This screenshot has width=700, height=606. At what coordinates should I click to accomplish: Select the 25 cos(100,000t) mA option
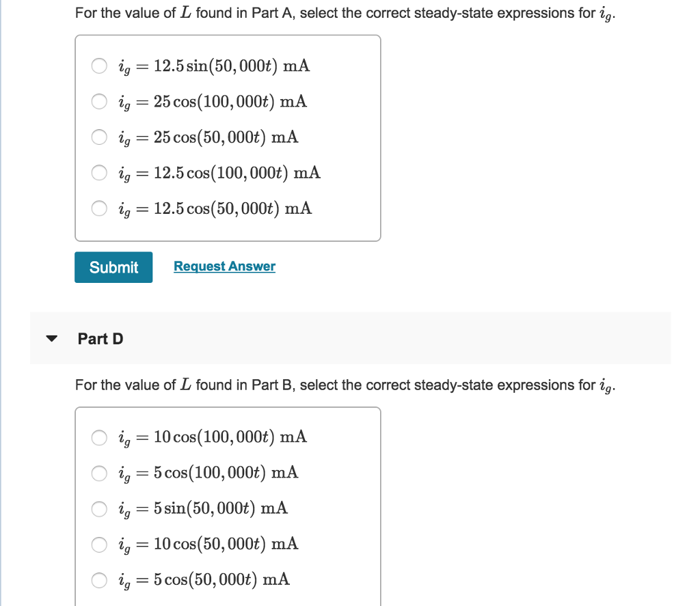99,102
